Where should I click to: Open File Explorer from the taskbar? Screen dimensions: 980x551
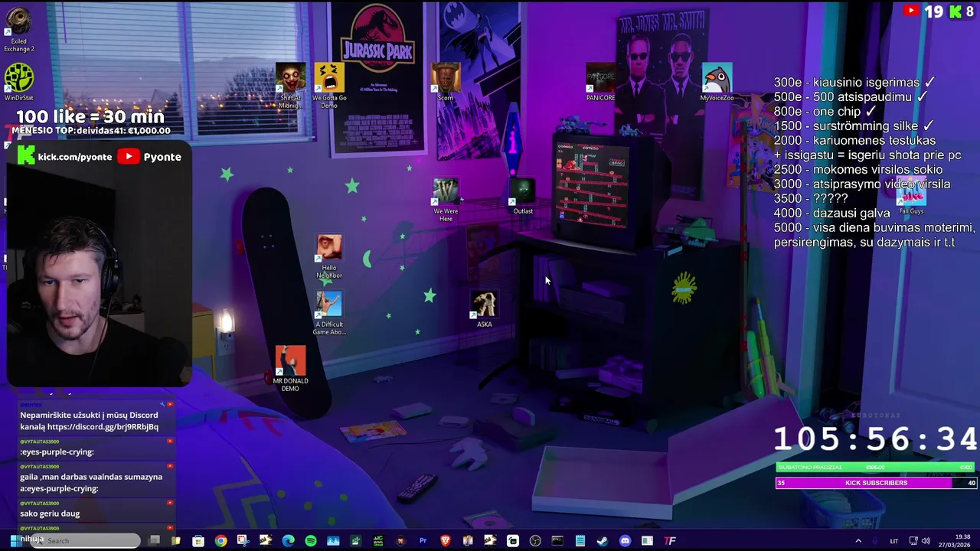point(175,541)
